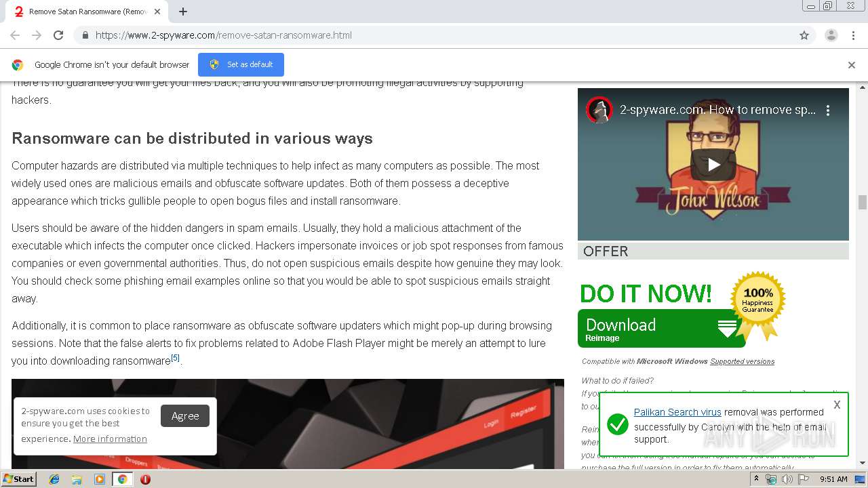868x488 pixels.
Task: Open the volume speaker tray icon
Action: coord(787,479)
